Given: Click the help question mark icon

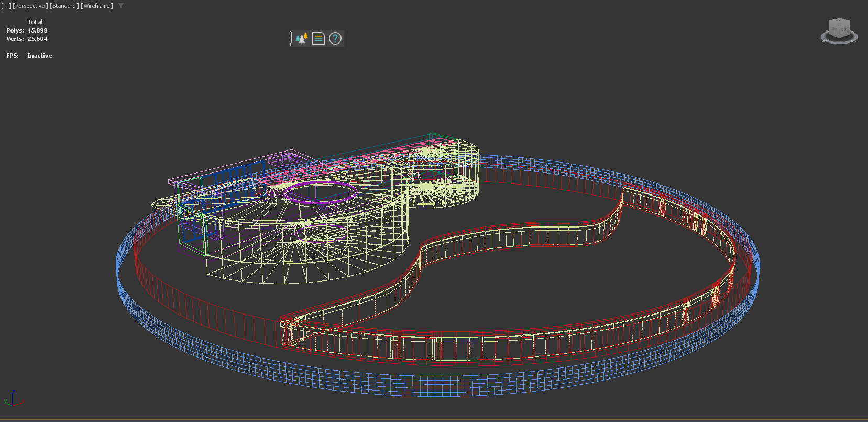Looking at the screenshot, I should pos(335,38).
